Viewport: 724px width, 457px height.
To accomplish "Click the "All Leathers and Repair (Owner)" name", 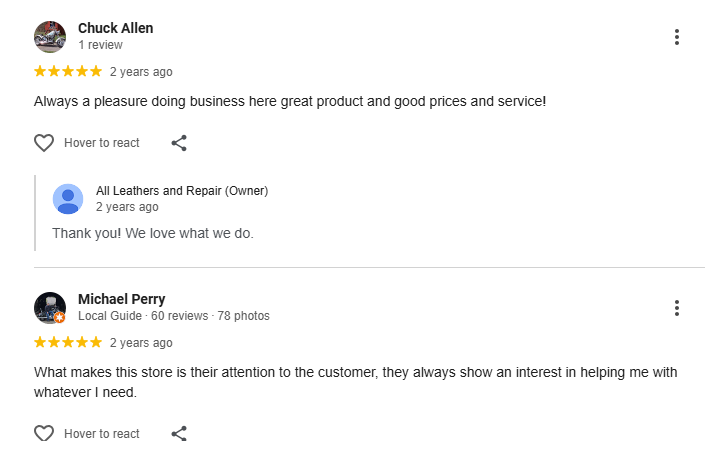I will tap(182, 191).
